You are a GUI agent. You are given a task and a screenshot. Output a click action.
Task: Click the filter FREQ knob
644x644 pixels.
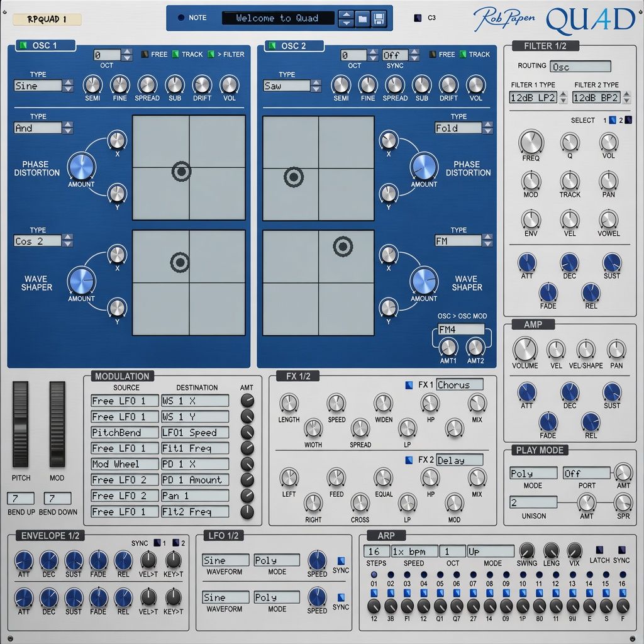click(x=531, y=142)
